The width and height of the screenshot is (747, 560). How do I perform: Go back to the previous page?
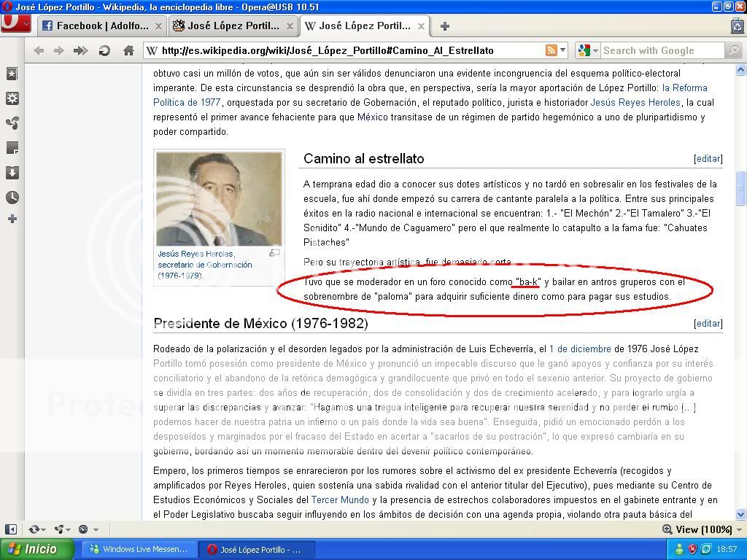pyautogui.click(x=39, y=50)
